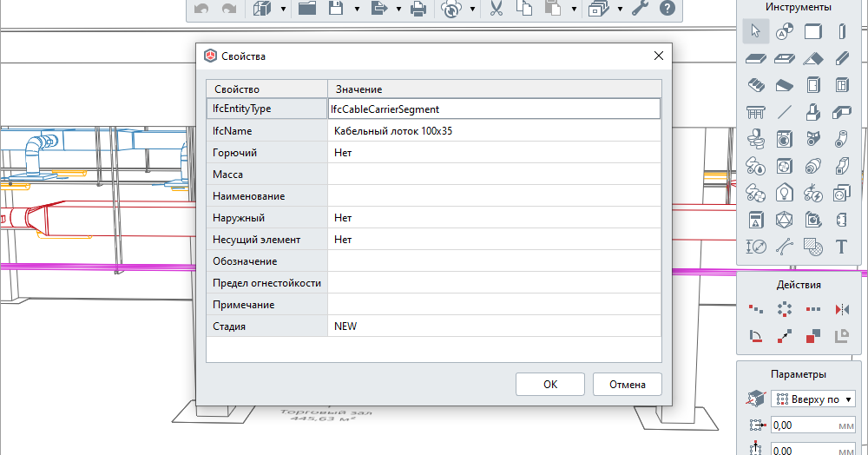
Task: Choose the Dimension tool icon
Action: [x=756, y=247]
